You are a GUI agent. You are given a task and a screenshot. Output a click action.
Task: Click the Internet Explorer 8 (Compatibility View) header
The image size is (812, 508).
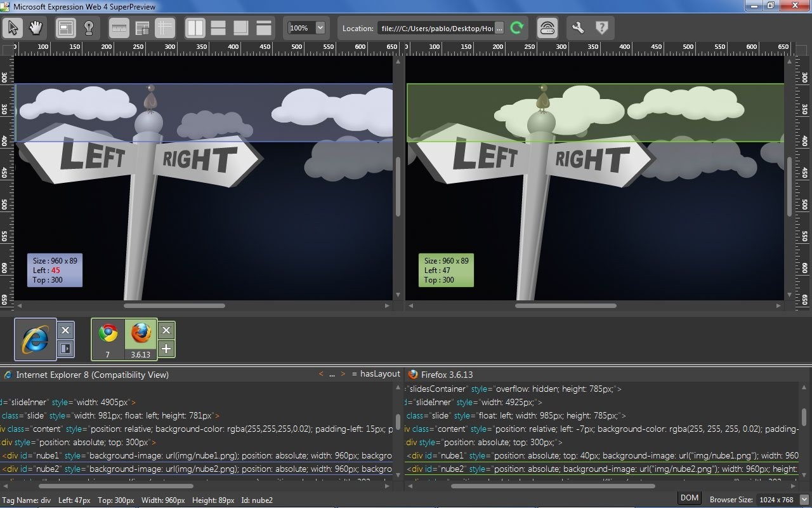click(93, 375)
